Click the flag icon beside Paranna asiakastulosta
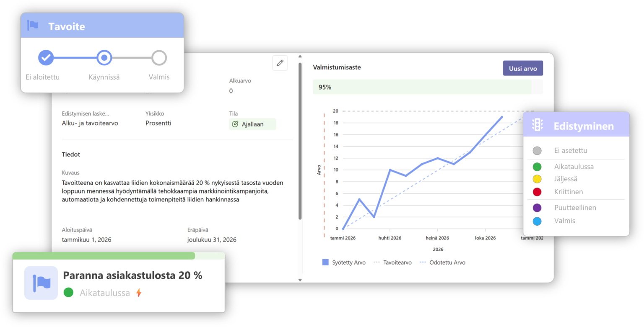Image resolution: width=644 pixels, height=327 pixels. tap(41, 283)
